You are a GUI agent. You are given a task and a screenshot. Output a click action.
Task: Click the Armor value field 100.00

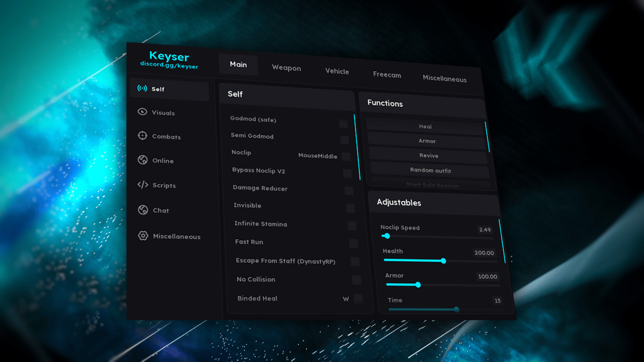pyautogui.click(x=487, y=277)
